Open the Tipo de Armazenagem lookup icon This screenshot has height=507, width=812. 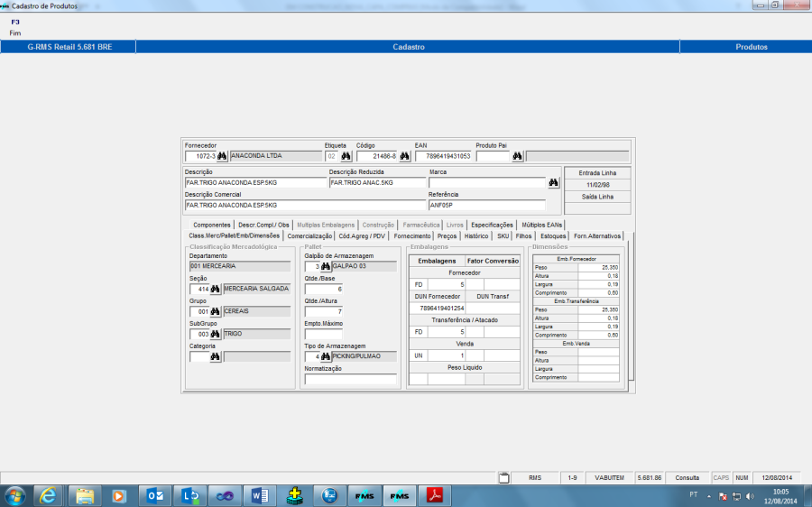325,356
